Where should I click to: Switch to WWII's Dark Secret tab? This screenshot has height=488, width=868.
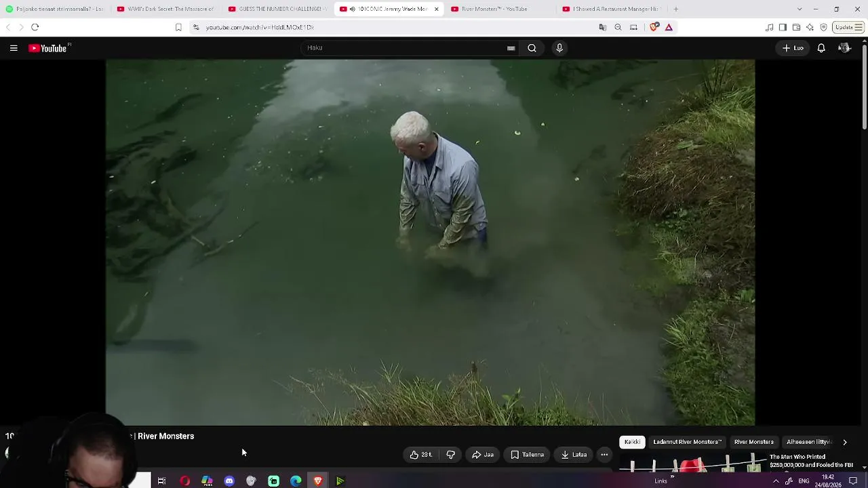click(x=165, y=9)
